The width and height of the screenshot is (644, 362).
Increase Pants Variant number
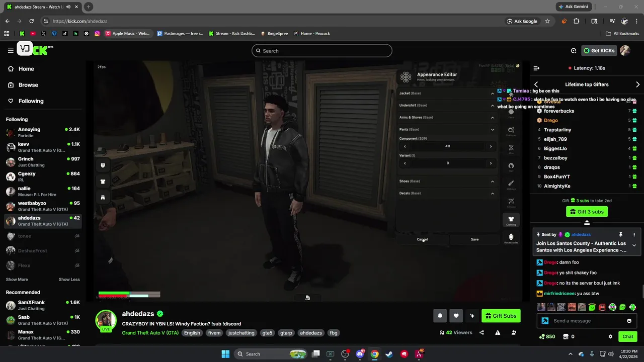[x=491, y=163]
